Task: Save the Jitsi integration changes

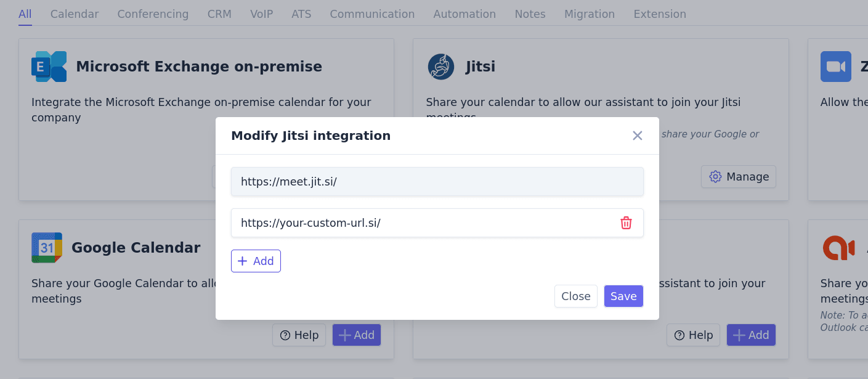Action: tap(623, 296)
